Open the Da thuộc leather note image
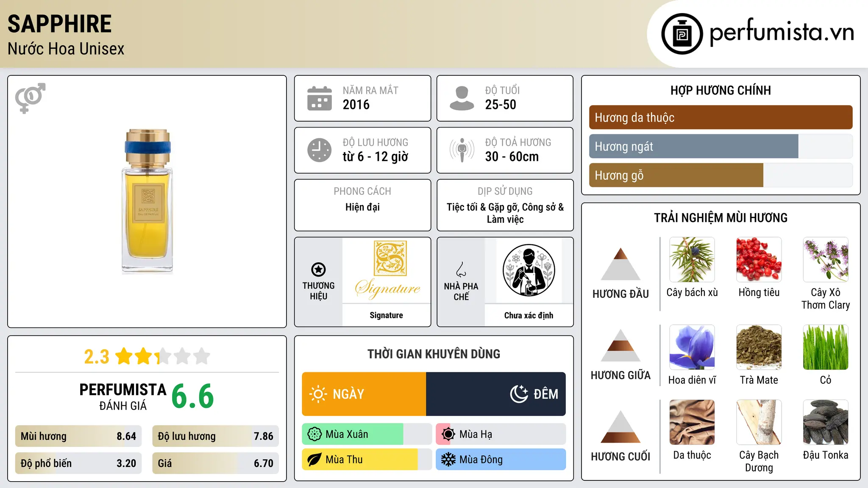The image size is (868, 488). 692,422
